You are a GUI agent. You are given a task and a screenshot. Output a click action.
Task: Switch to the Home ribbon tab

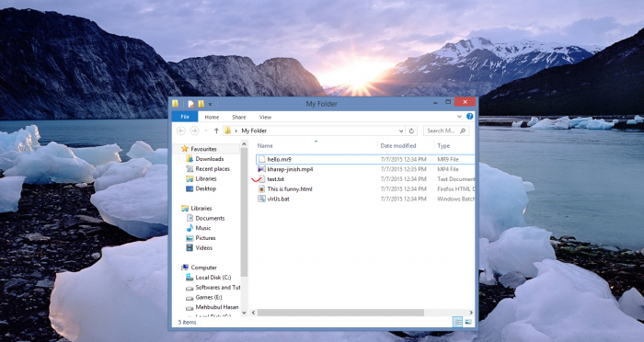click(x=212, y=117)
